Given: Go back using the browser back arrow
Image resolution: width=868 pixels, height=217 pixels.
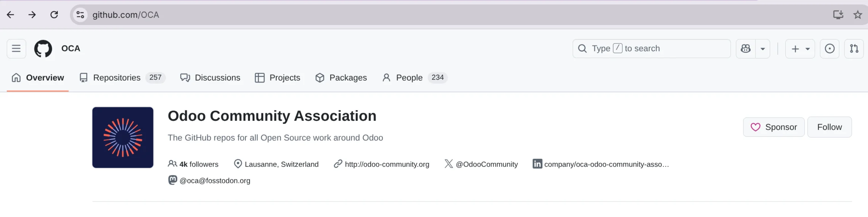Looking at the screenshot, I should coord(11,15).
